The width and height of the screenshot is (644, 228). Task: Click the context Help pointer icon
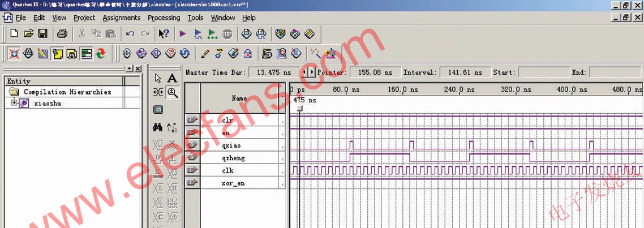point(164,34)
